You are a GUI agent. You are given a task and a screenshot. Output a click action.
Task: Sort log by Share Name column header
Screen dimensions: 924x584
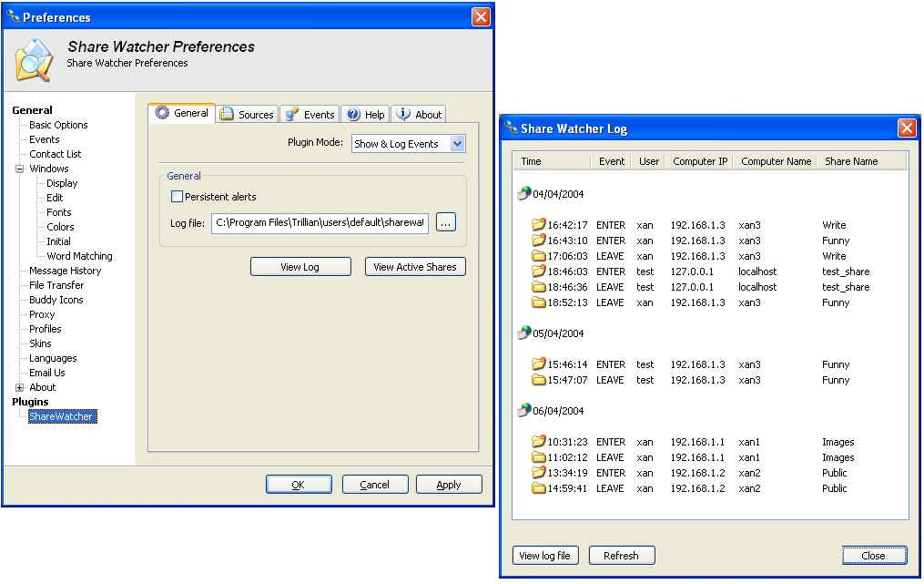coord(861,161)
